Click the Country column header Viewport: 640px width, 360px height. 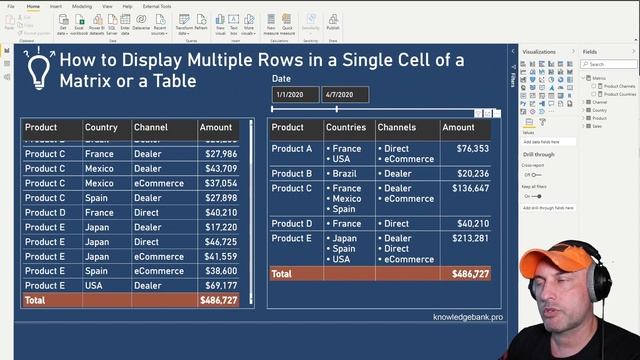point(101,127)
